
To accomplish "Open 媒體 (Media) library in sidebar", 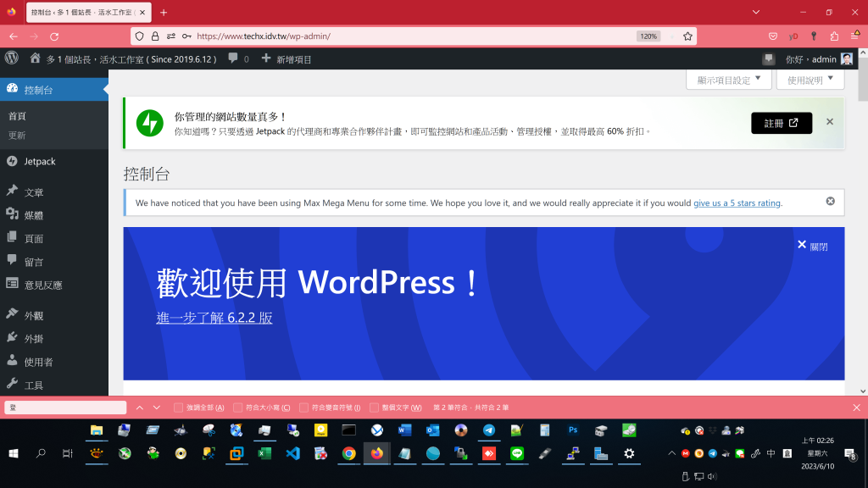I will coord(34,215).
